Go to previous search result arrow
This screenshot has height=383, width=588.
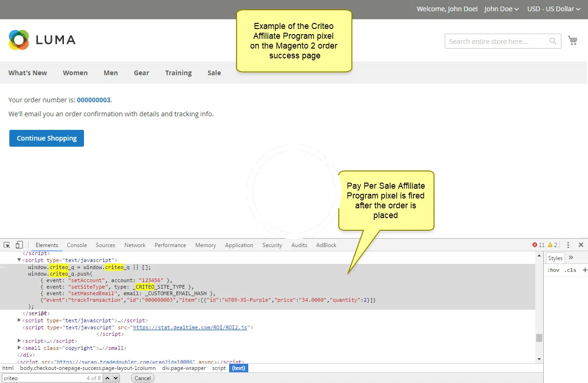[107, 378]
